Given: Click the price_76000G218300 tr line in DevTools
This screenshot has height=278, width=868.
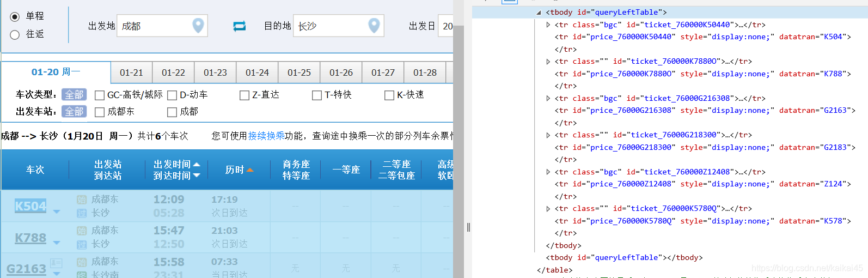Looking at the screenshot, I should click(705, 148).
